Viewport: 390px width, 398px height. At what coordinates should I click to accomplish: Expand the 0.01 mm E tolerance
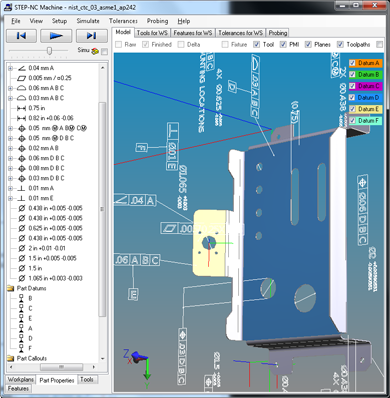(x=10, y=198)
